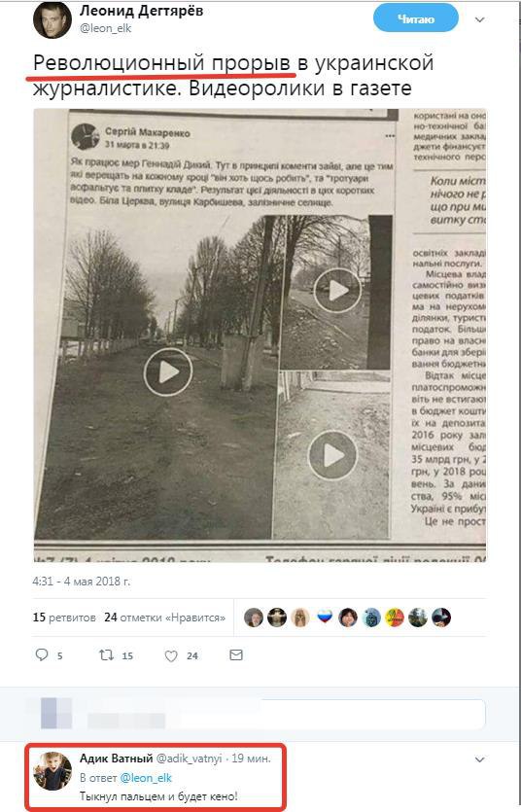The height and width of the screenshot is (812, 521).
Task: Click the reply speech bubble icon
Action: click(42, 654)
